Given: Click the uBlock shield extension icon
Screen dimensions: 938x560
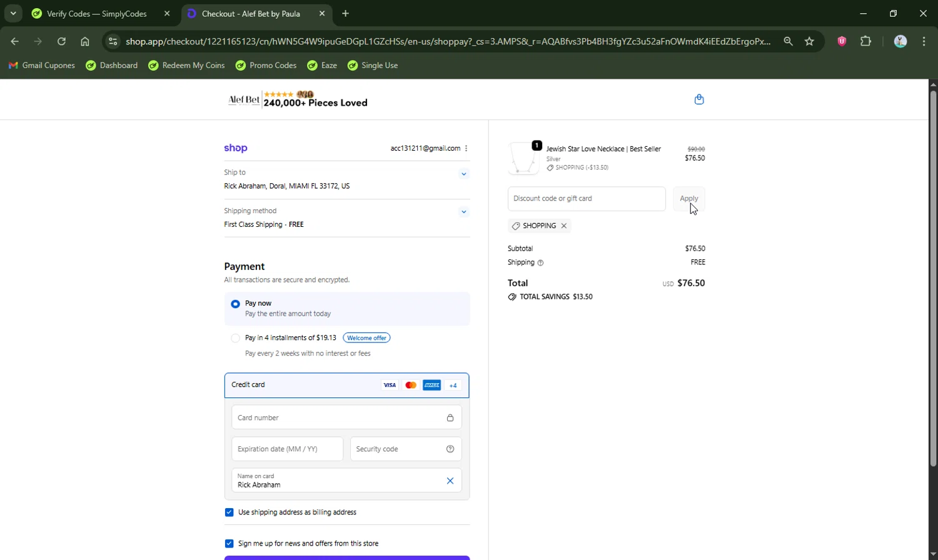Looking at the screenshot, I should (x=842, y=41).
